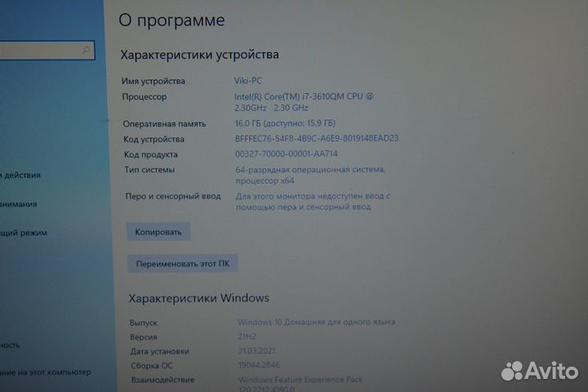This screenshot has width=588, height=392.
Task: Select OS build value 19044.2846
Action: click(x=259, y=365)
